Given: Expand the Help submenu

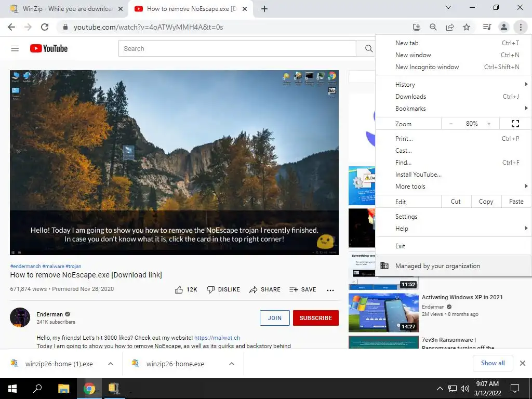Looking at the screenshot, I should point(453,229).
